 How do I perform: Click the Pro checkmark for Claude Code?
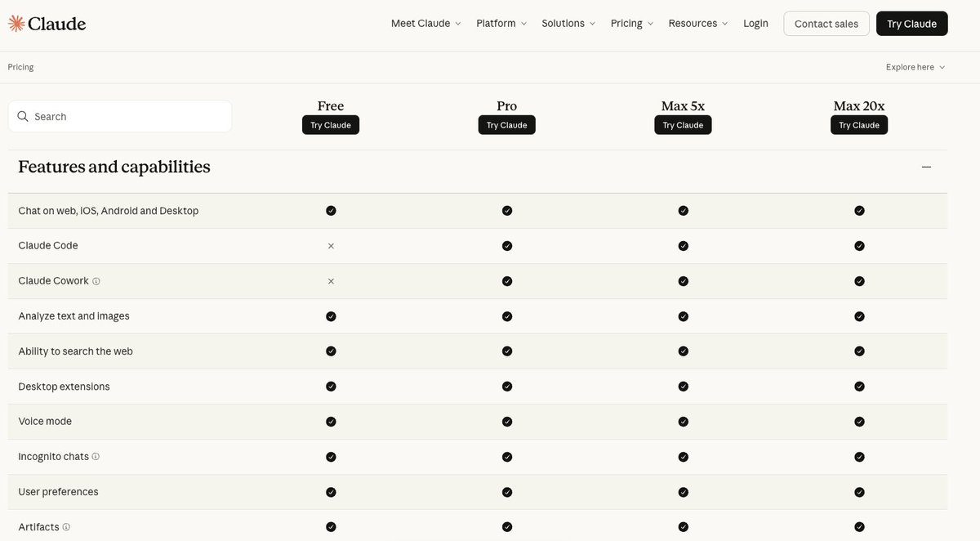(507, 246)
